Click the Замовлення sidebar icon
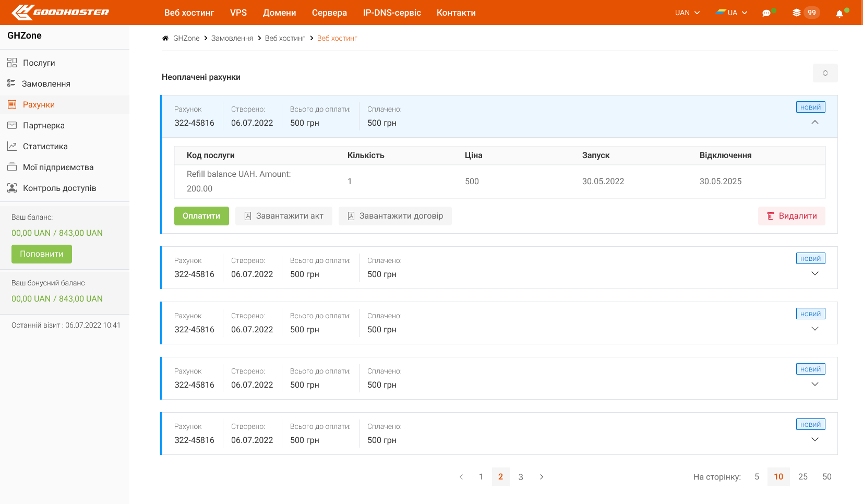 11,83
